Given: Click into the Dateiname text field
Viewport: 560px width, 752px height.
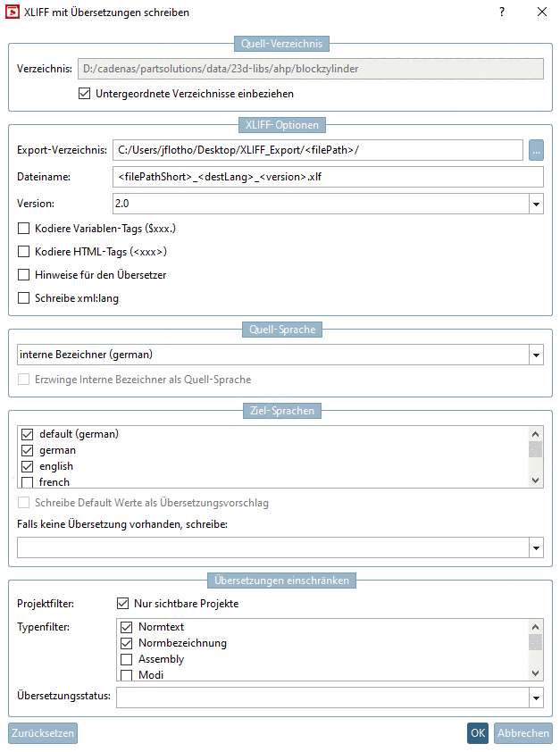Looking at the screenshot, I should click(328, 177).
